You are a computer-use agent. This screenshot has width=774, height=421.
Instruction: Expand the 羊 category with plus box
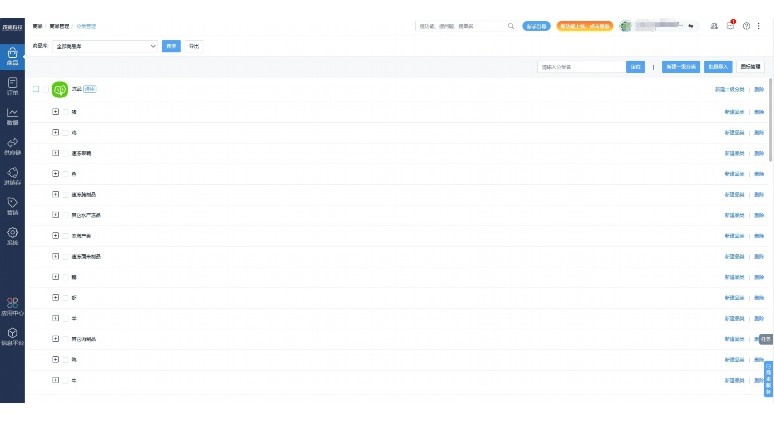click(55, 318)
